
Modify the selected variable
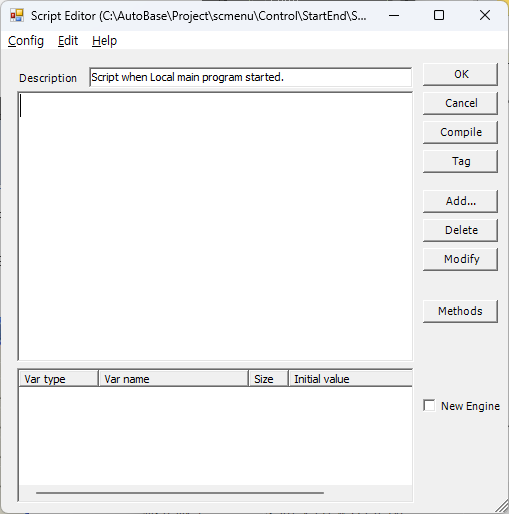460,259
